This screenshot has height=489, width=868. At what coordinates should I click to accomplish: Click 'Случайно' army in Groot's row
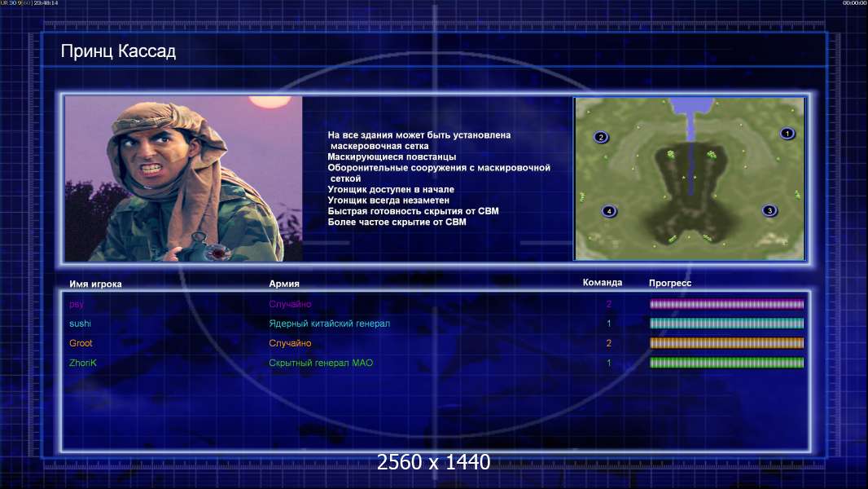coord(290,343)
